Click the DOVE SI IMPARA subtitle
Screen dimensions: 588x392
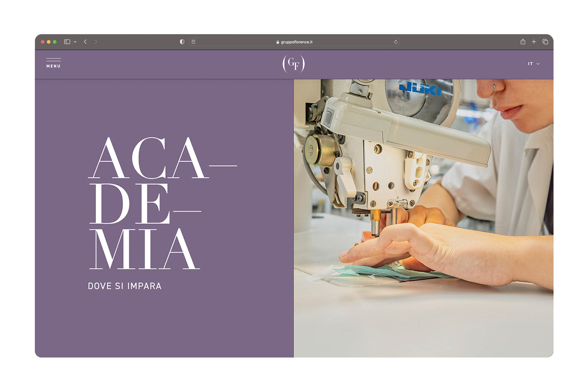point(124,286)
